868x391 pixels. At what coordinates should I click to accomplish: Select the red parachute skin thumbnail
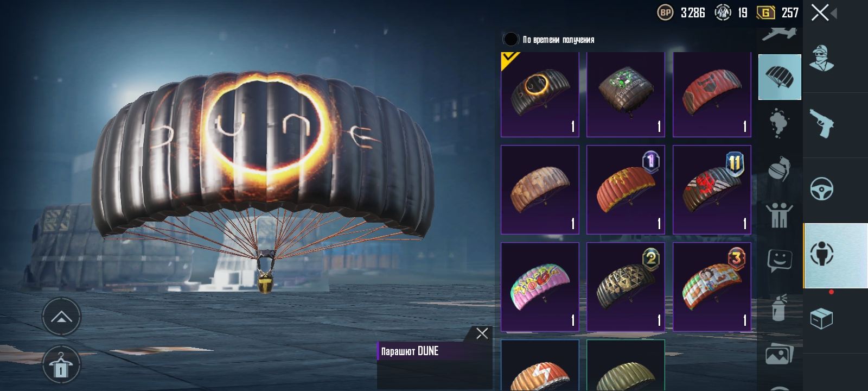pyautogui.click(x=712, y=94)
